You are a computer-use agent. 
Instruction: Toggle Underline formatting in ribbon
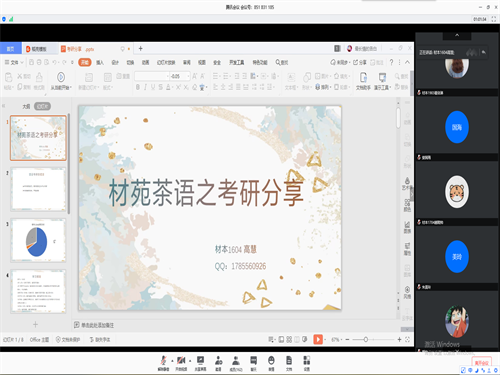[153, 87]
